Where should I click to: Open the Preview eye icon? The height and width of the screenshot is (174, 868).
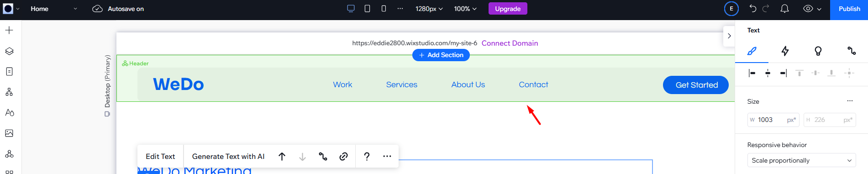tap(808, 9)
